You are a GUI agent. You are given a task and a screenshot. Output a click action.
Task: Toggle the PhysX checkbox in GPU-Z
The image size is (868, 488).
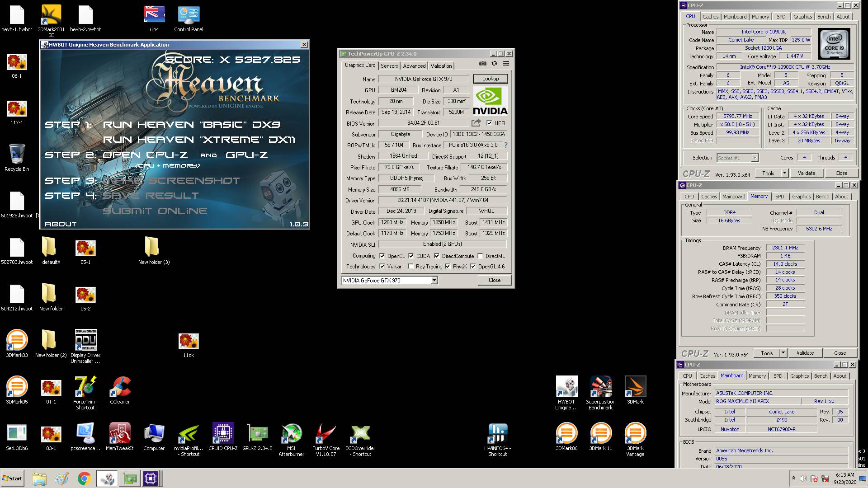448,266
